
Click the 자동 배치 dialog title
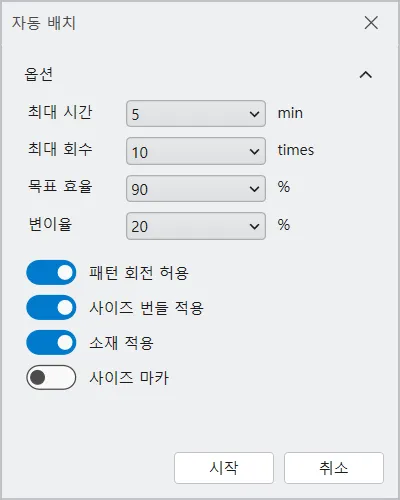pyautogui.click(x=44, y=23)
